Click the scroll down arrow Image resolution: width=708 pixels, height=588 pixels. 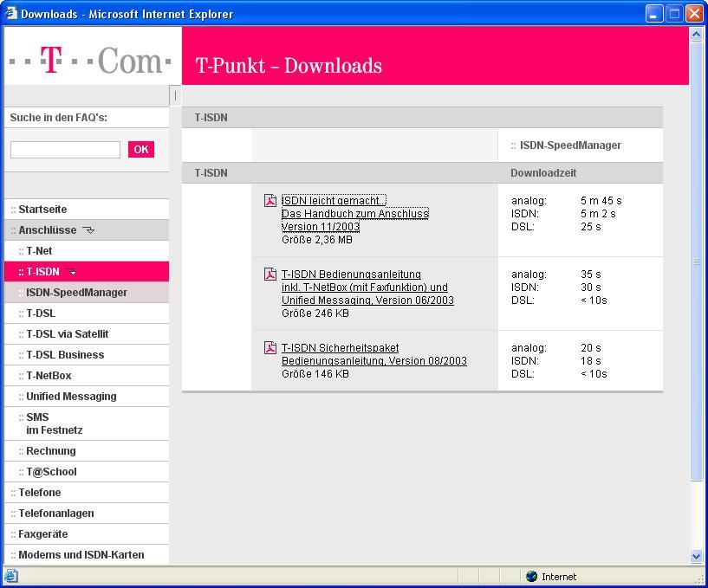[696, 557]
